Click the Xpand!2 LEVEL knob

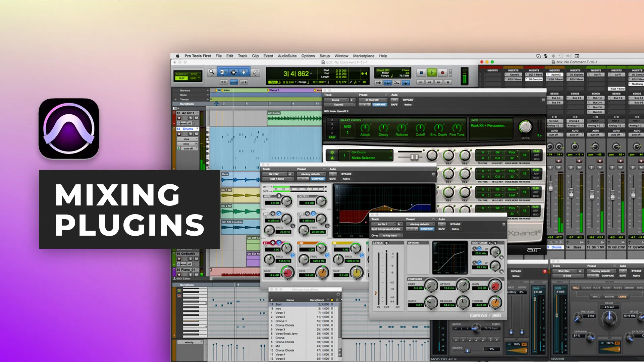[525, 127]
